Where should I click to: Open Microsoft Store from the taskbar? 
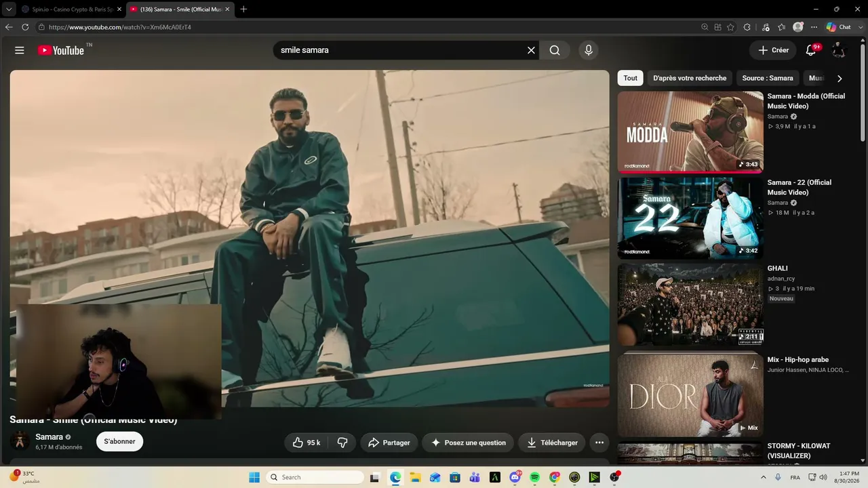(x=455, y=477)
